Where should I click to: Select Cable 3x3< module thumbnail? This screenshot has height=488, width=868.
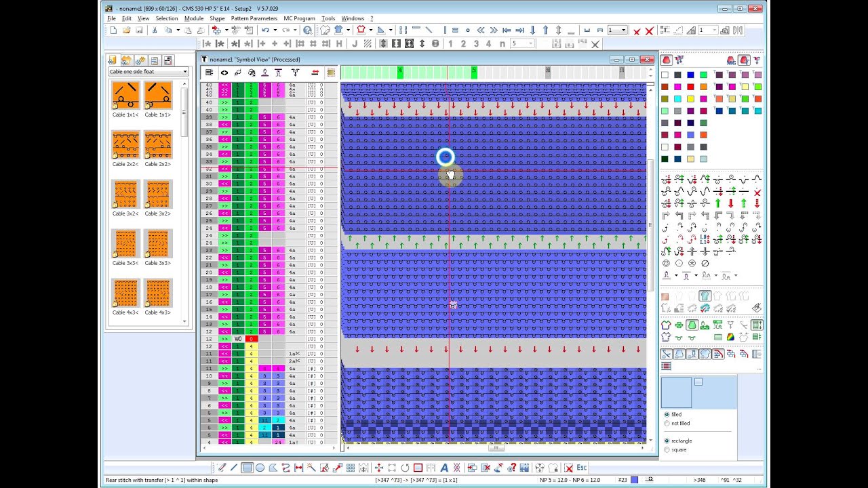point(126,244)
